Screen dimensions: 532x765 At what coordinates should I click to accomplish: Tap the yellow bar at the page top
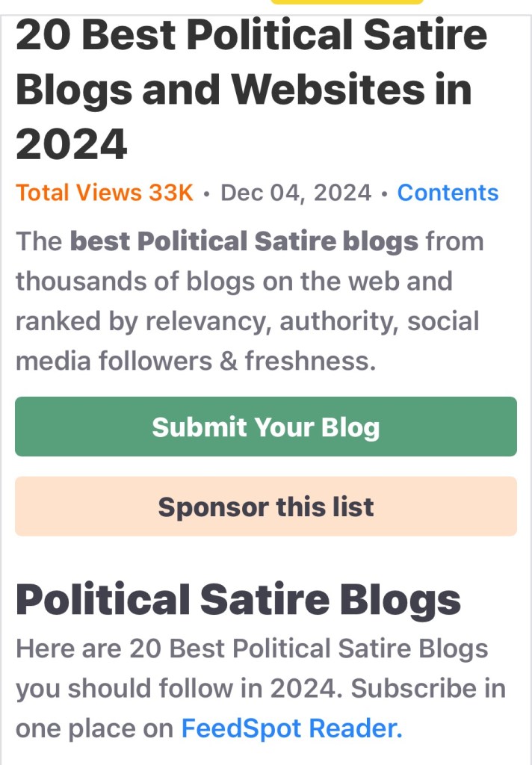point(347,2)
